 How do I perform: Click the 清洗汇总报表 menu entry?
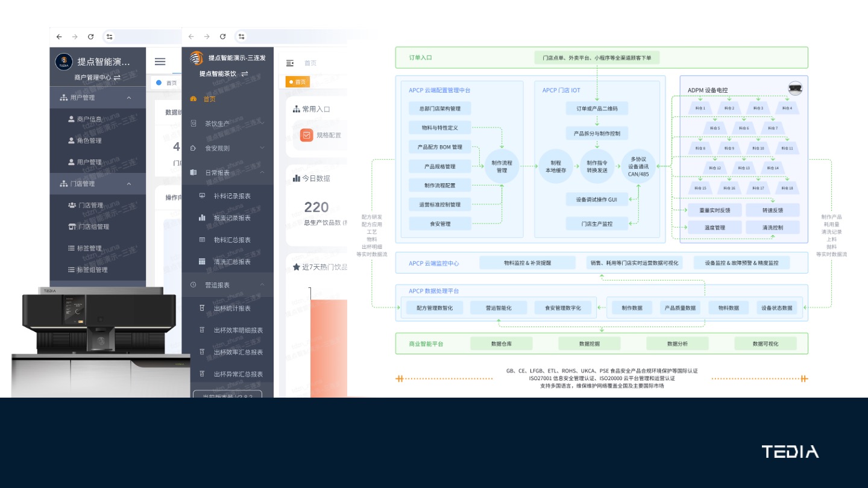(232, 261)
